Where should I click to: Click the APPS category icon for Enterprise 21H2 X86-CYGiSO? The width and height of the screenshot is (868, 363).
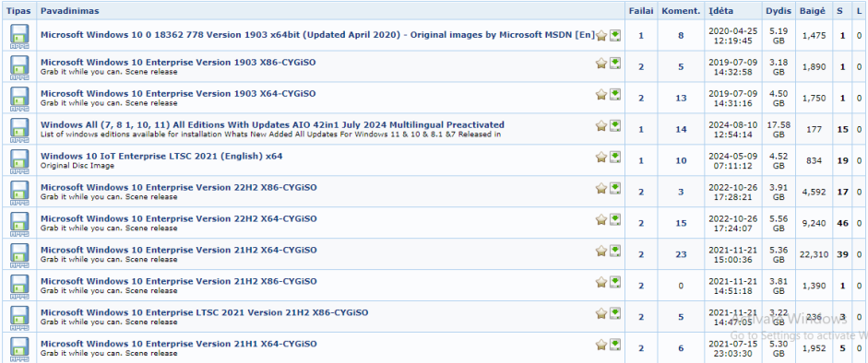[18, 286]
